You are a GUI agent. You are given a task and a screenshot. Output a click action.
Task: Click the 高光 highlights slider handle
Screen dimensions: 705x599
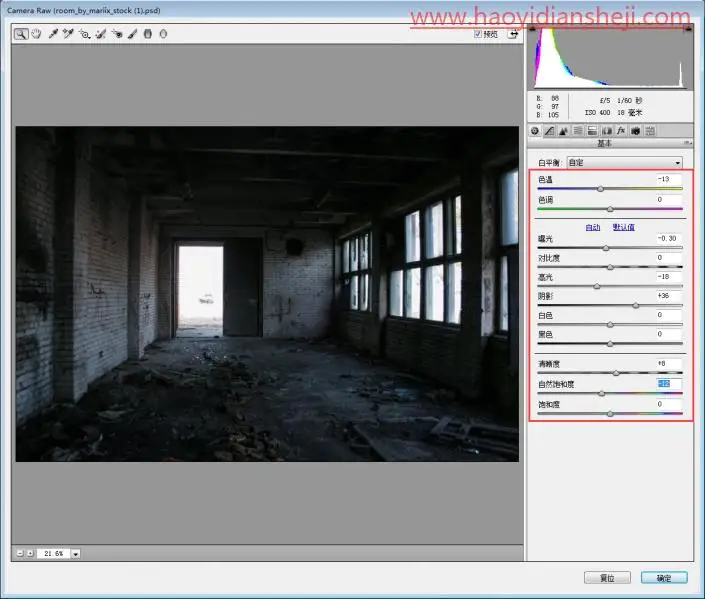(x=597, y=286)
